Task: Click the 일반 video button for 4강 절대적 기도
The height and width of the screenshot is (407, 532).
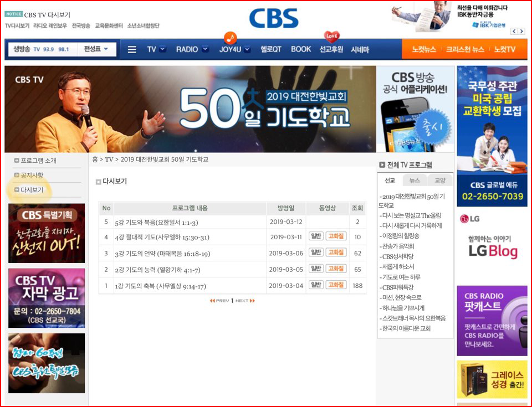Action: pyautogui.click(x=316, y=236)
